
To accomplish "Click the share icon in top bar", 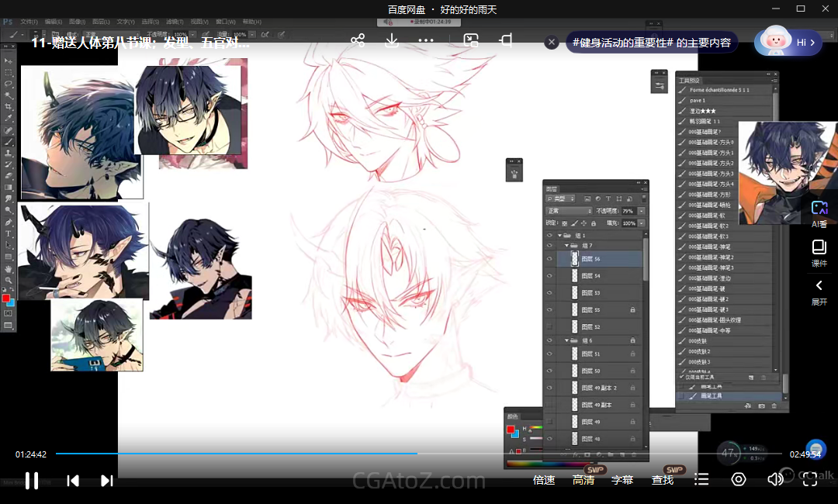I will point(358,41).
